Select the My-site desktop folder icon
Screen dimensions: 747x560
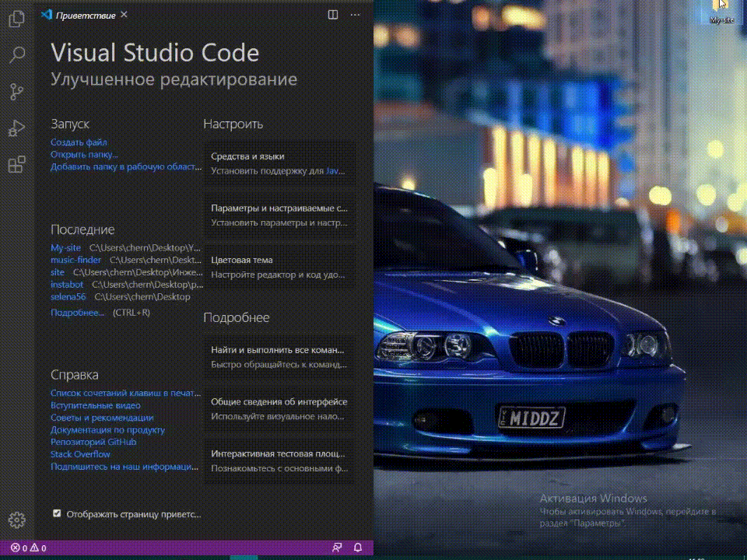pos(722,12)
